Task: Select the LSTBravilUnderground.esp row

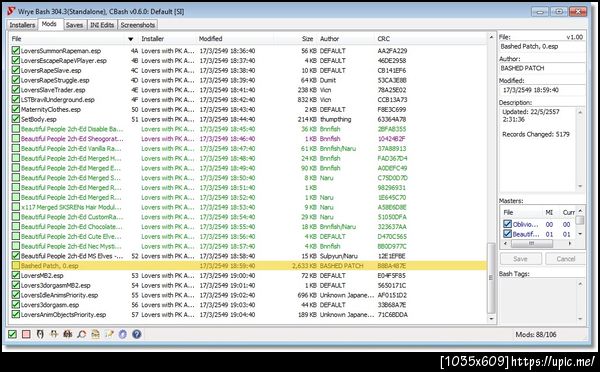Action: tap(249, 100)
